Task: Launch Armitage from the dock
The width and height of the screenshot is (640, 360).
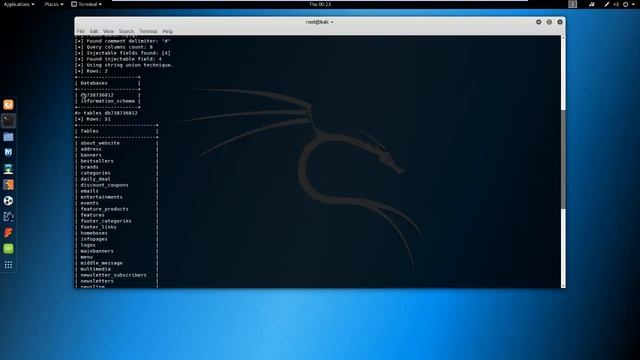Action: 8,169
